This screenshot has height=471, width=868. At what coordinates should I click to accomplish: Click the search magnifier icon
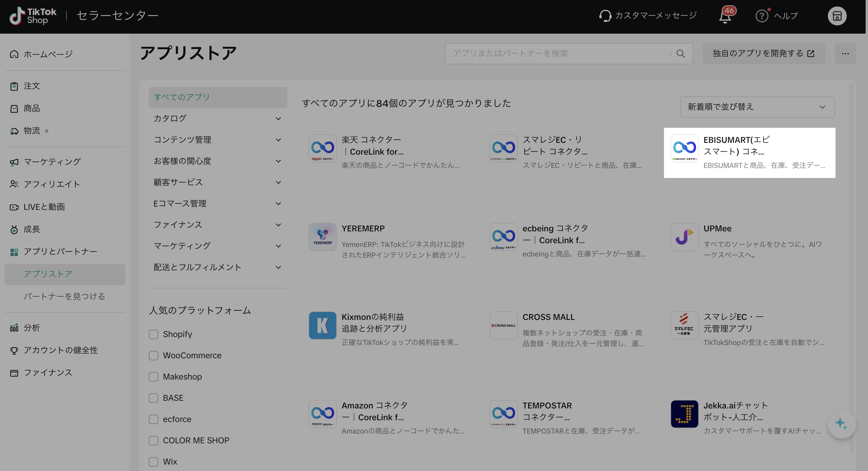tap(680, 54)
